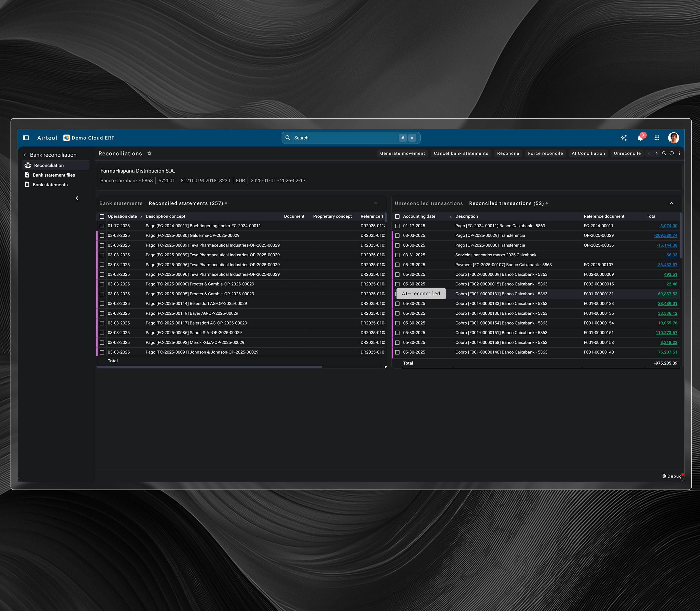The width and height of the screenshot is (700, 611).
Task: Select all bank statements header checkbox
Action: 102,216
